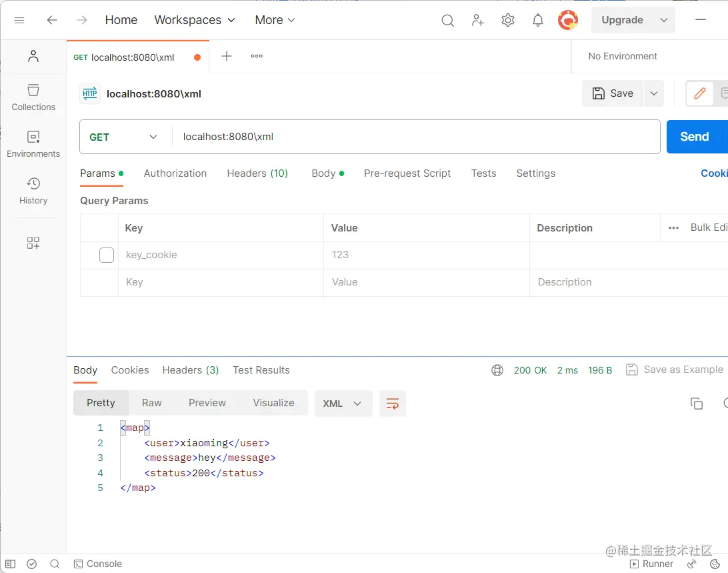The image size is (728, 573).
Task: Switch to Visualize response view
Action: click(273, 403)
